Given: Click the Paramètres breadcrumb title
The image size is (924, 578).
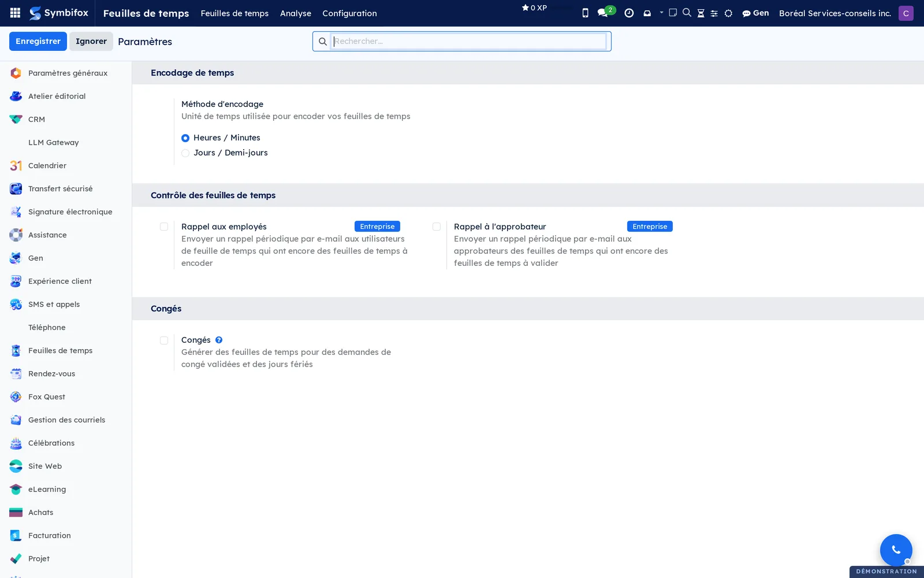Looking at the screenshot, I should click(x=145, y=42).
